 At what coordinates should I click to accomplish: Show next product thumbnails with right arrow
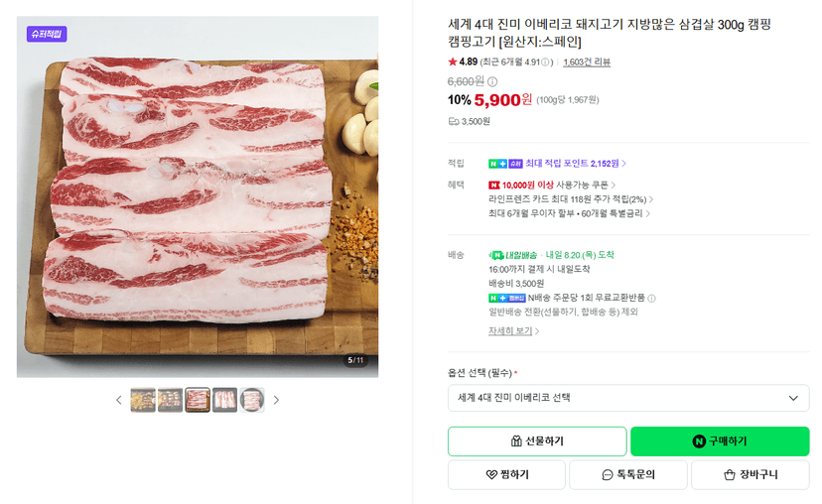(x=276, y=400)
